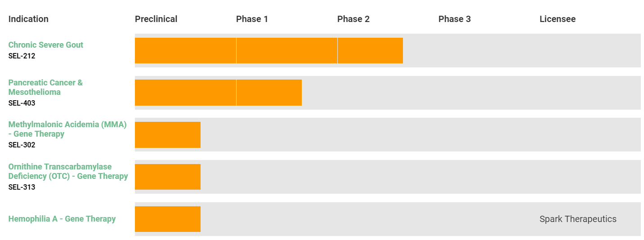Click the Licensee column header
This screenshot has width=644, height=240.
[558, 19]
